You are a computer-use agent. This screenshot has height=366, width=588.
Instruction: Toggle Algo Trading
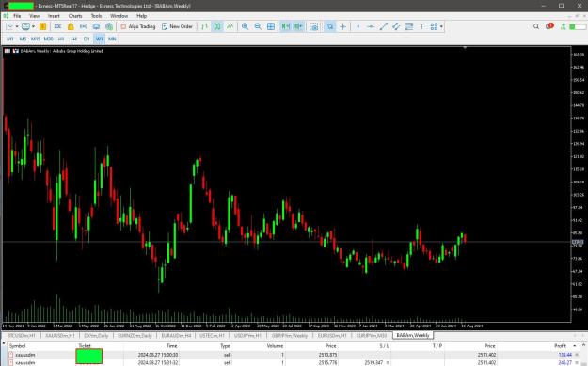pyautogui.click(x=138, y=26)
